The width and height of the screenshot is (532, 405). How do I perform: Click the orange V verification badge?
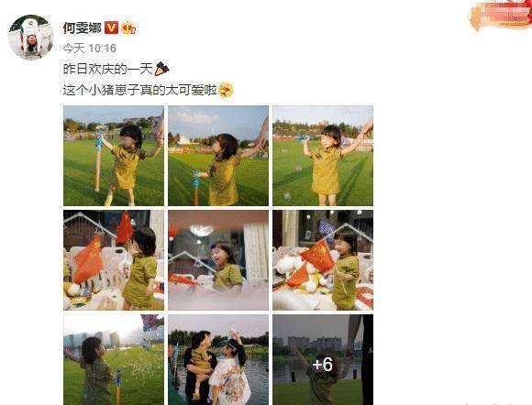pos(111,27)
